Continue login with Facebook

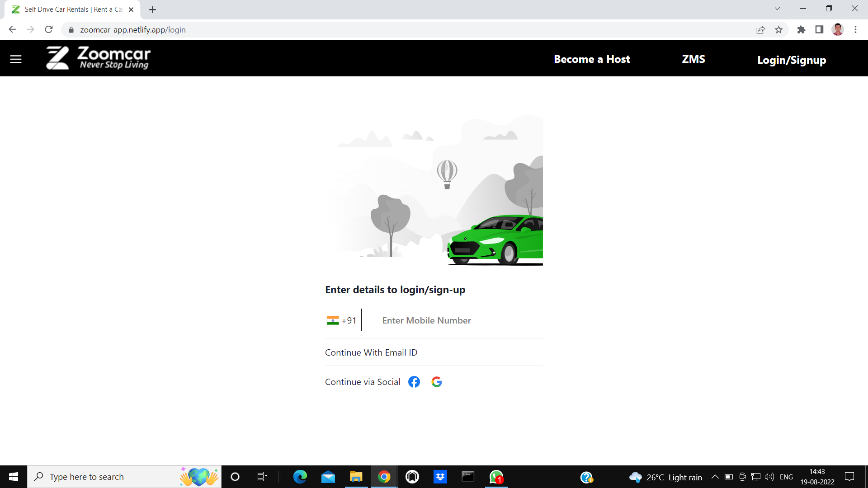(414, 382)
